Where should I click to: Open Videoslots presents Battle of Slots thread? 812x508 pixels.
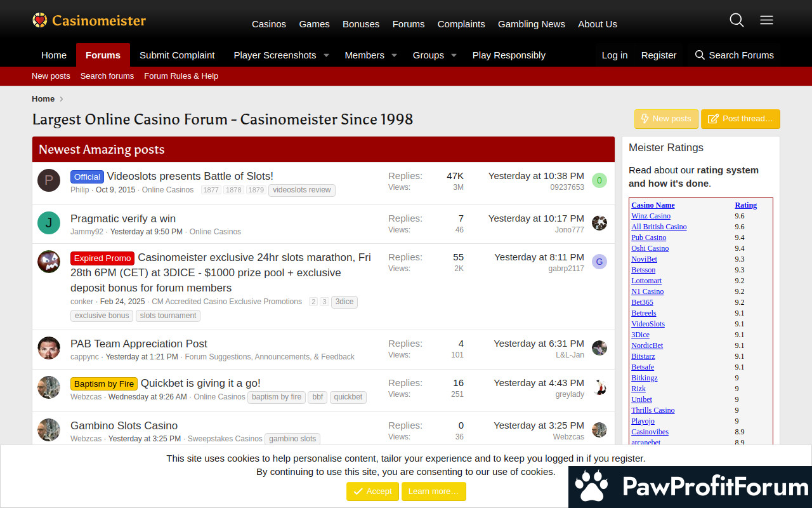(x=190, y=177)
